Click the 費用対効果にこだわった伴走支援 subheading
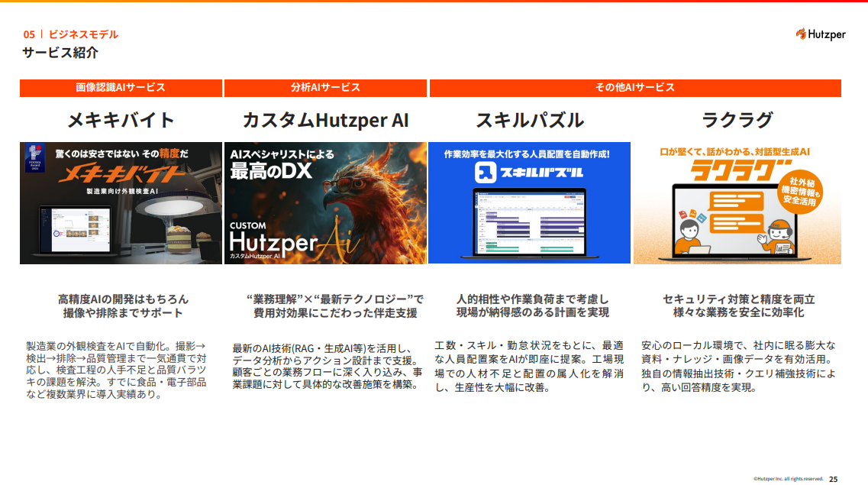The image size is (868, 485). click(x=335, y=313)
